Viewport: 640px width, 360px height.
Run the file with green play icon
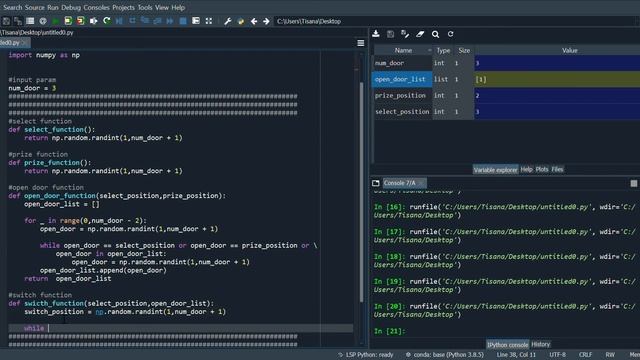56,21
